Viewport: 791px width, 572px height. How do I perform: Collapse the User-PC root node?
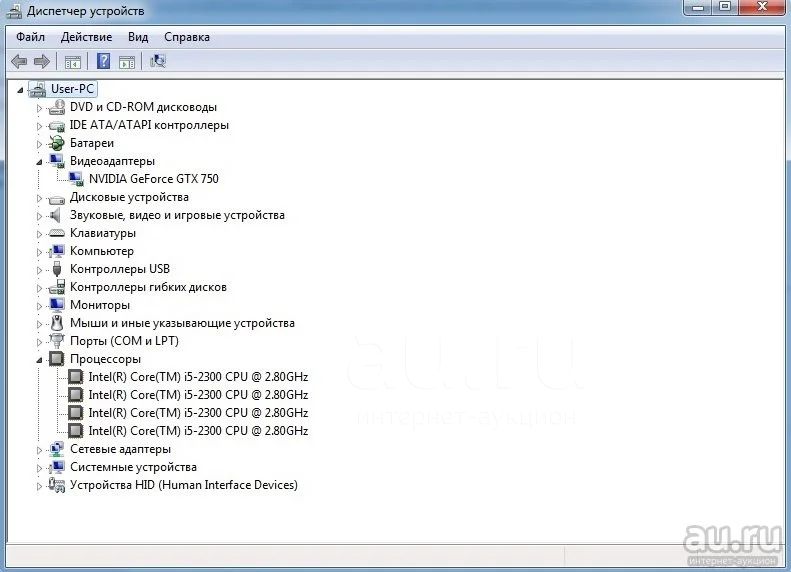click(20, 90)
